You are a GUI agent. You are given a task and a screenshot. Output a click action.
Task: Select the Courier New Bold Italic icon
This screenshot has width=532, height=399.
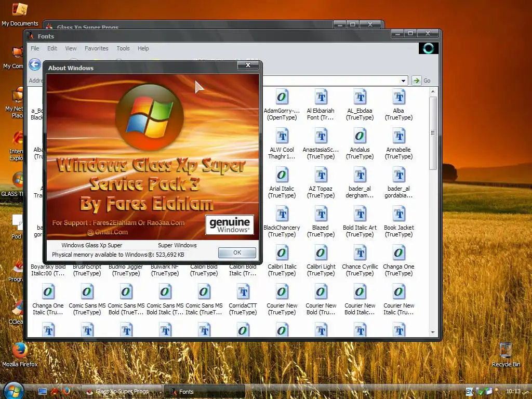(x=360, y=292)
